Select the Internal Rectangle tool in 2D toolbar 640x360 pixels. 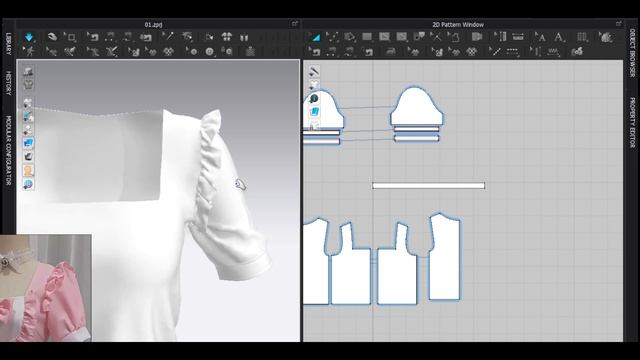[402, 37]
